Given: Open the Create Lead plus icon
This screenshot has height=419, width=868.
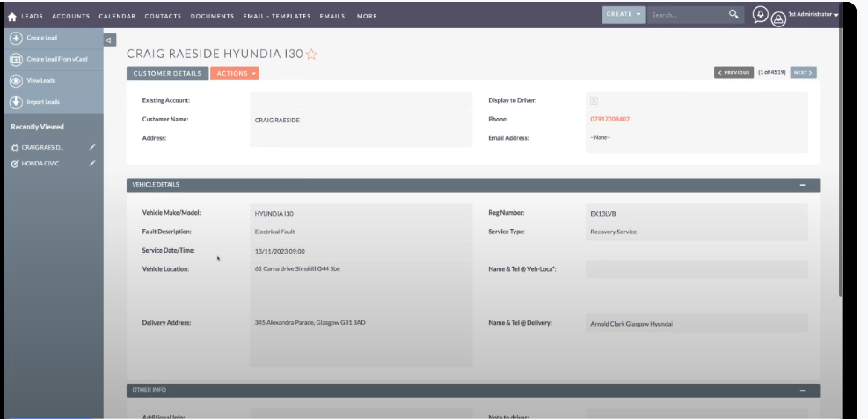Looking at the screenshot, I should tap(16, 38).
